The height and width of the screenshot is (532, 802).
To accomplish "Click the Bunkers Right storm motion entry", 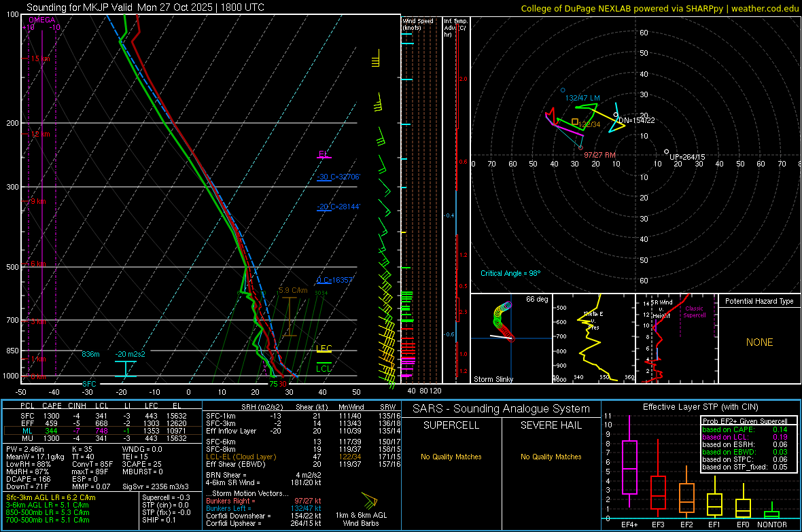I will [264, 501].
